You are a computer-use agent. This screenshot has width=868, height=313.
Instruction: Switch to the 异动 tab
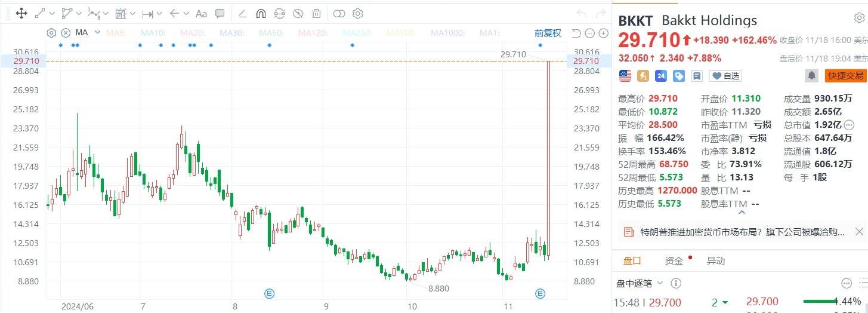point(715,260)
